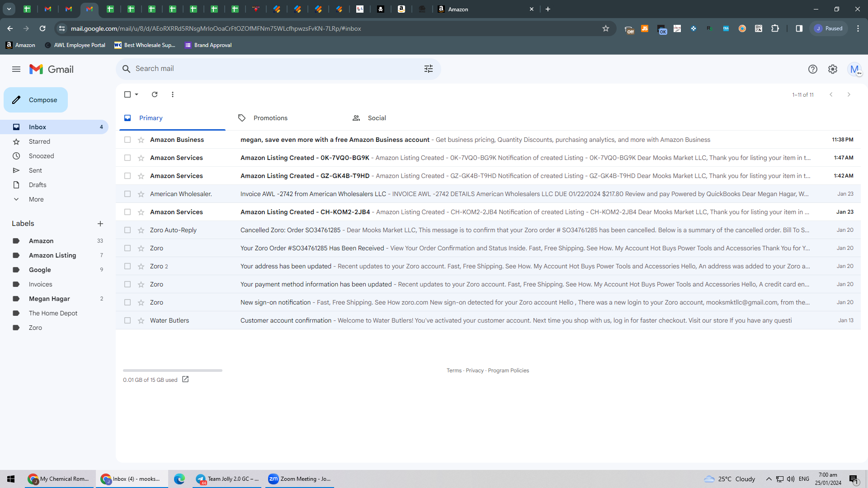Star the Amazon Business email
Image resolution: width=868 pixels, height=488 pixels.
[141, 140]
